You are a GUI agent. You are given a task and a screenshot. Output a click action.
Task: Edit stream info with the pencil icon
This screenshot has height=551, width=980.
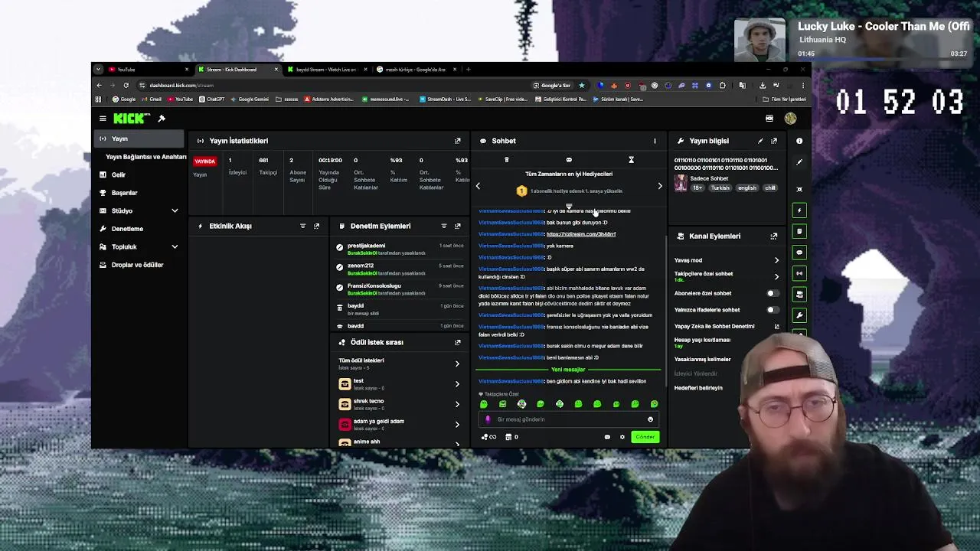point(760,141)
